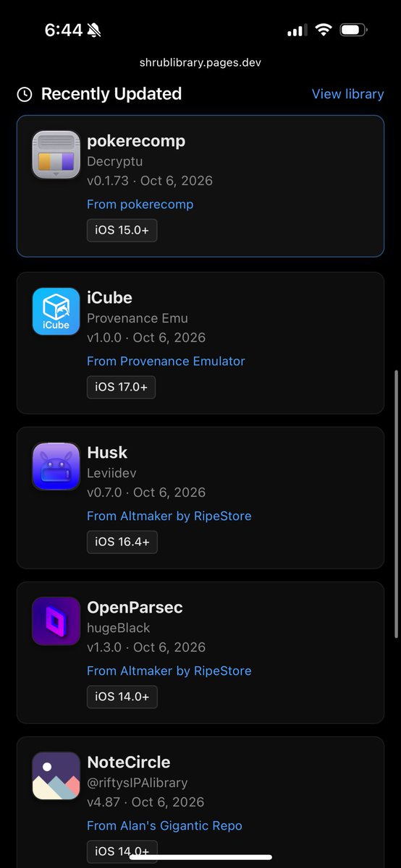Screen dimensions: 401x868
Task: Tap the iCube app icon
Action: (x=56, y=312)
